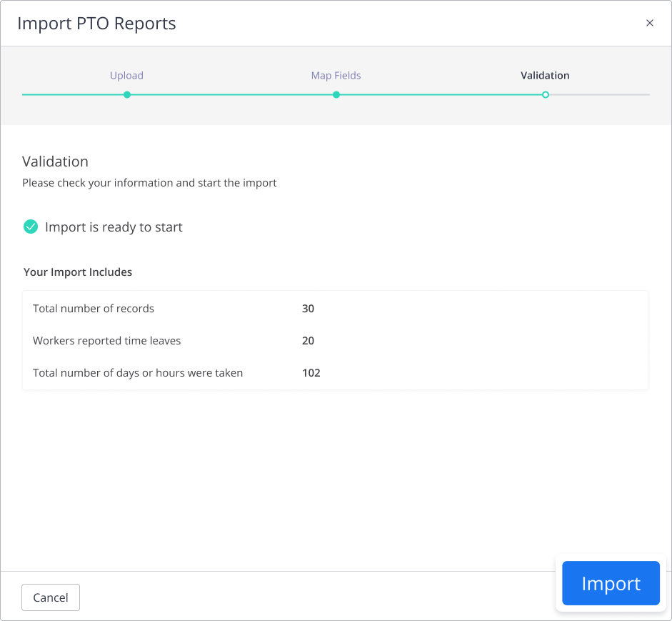Viewport: 672px width, 621px height.
Task: Select the completed Upload progress indicator
Action: 126,94
